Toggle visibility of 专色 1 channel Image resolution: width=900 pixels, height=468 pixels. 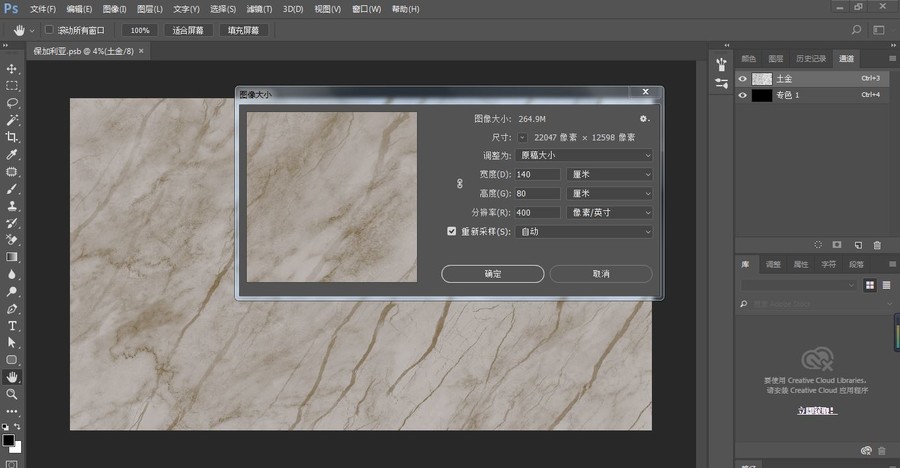click(x=742, y=95)
